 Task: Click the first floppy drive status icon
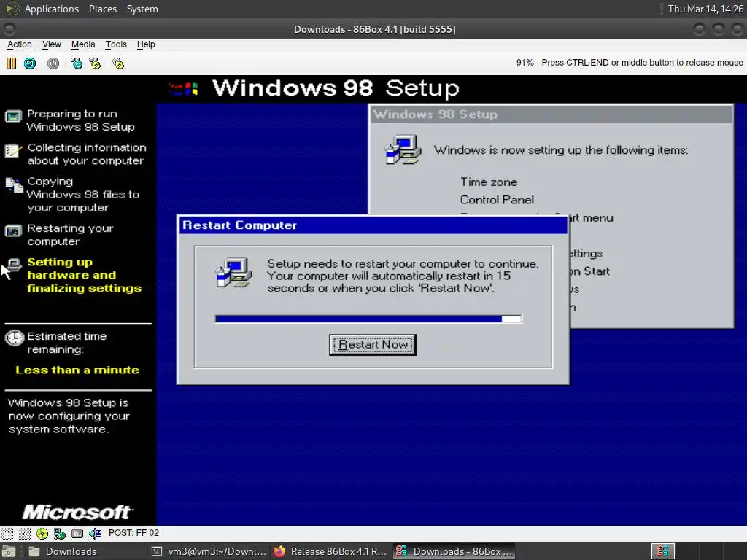pyautogui.click(x=7, y=533)
